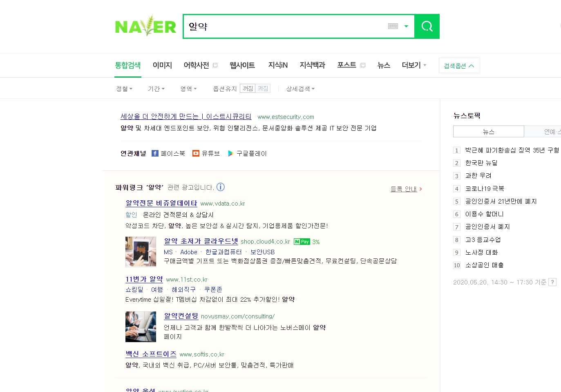Set 옵션유지 to 꺼짐
Image resolution: width=561 pixels, height=392 pixels.
tap(248, 88)
